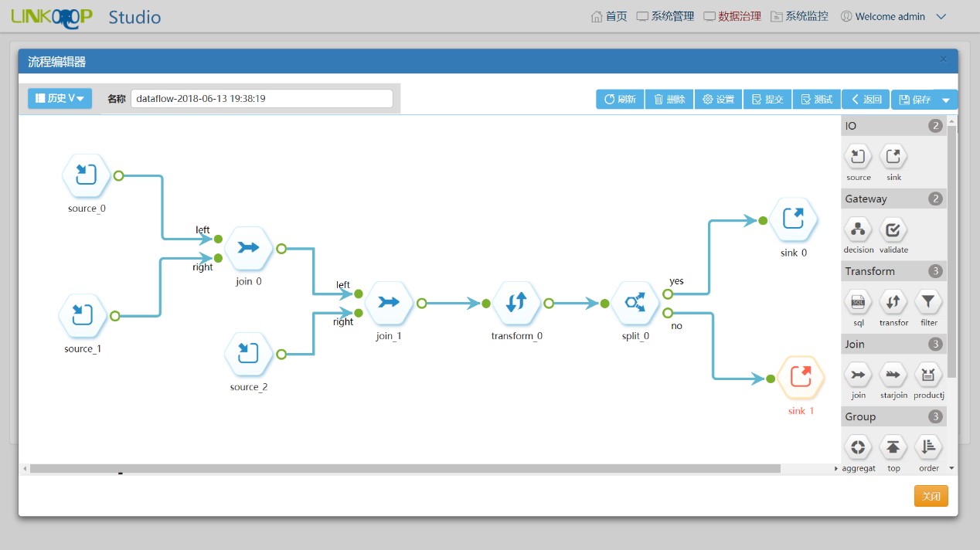980x550 pixels.
Task: Click the 返回 back button
Action: click(x=866, y=100)
